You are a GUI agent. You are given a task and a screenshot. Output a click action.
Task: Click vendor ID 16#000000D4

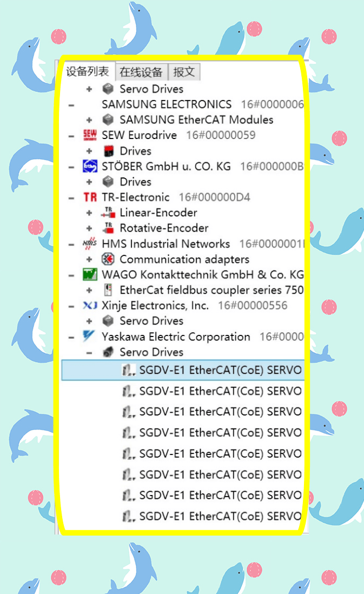pyautogui.click(x=214, y=197)
